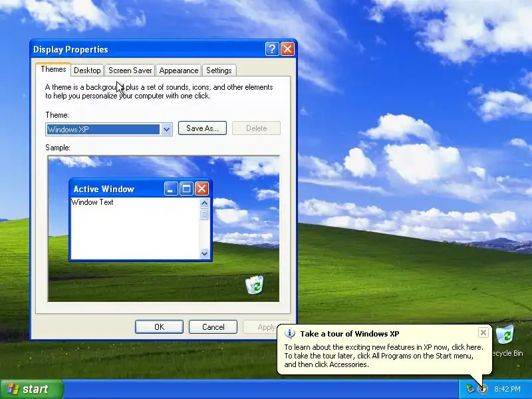Image resolution: width=532 pixels, height=399 pixels.
Task: Click the tour balloon info icon
Action: [289, 334]
